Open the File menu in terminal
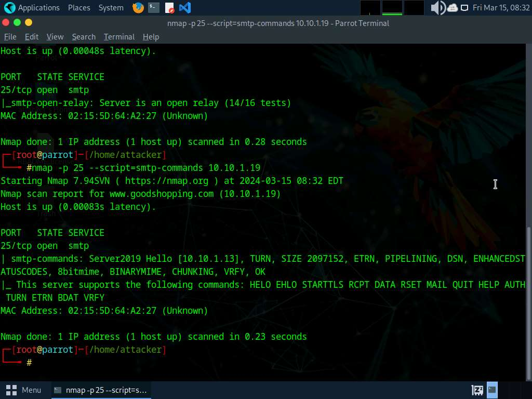 click(x=10, y=37)
